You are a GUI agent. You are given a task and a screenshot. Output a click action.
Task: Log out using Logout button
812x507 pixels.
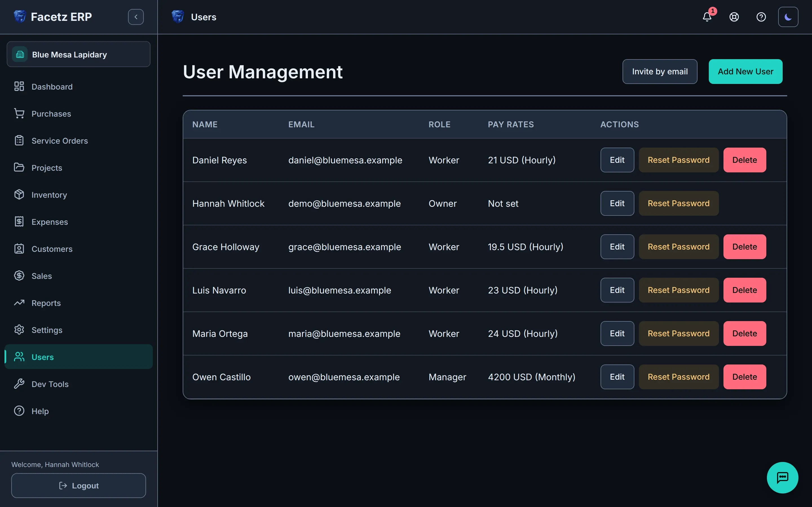pos(78,486)
